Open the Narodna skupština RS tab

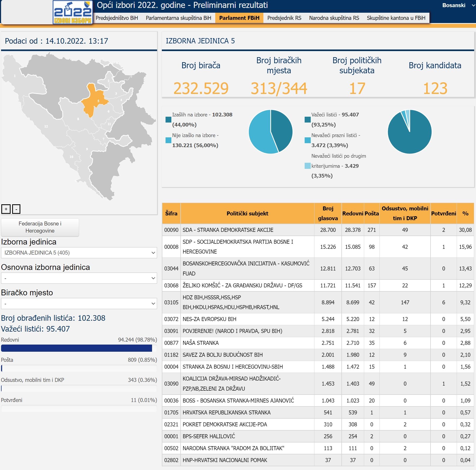point(334,18)
